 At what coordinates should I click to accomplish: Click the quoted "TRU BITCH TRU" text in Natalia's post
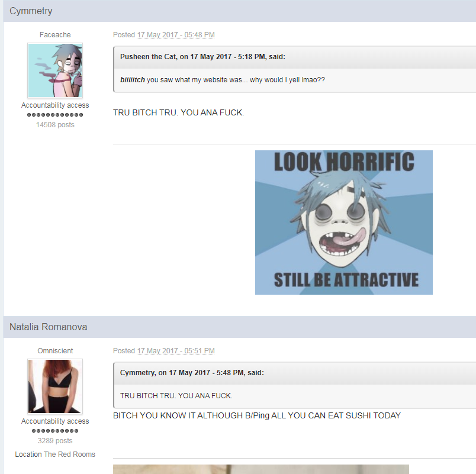pyautogui.click(x=176, y=396)
